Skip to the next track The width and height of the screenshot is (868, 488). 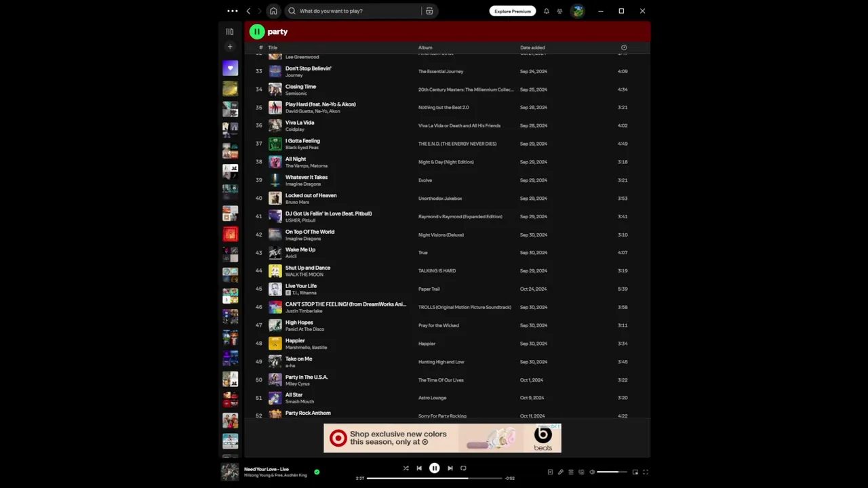click(x=450, y=468)
